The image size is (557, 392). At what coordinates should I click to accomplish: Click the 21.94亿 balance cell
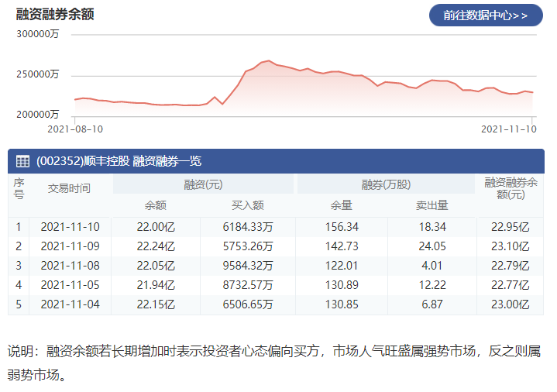tap(156, 285)
